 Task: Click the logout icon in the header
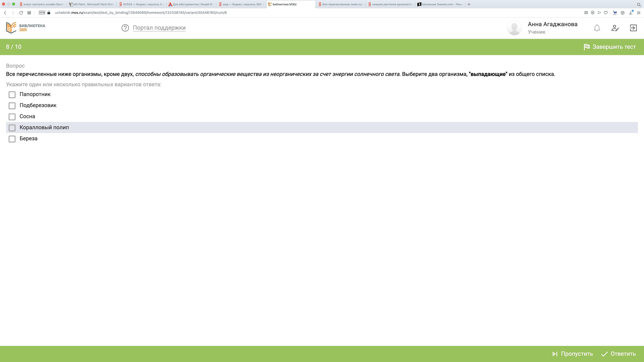[x=633, y=28]
